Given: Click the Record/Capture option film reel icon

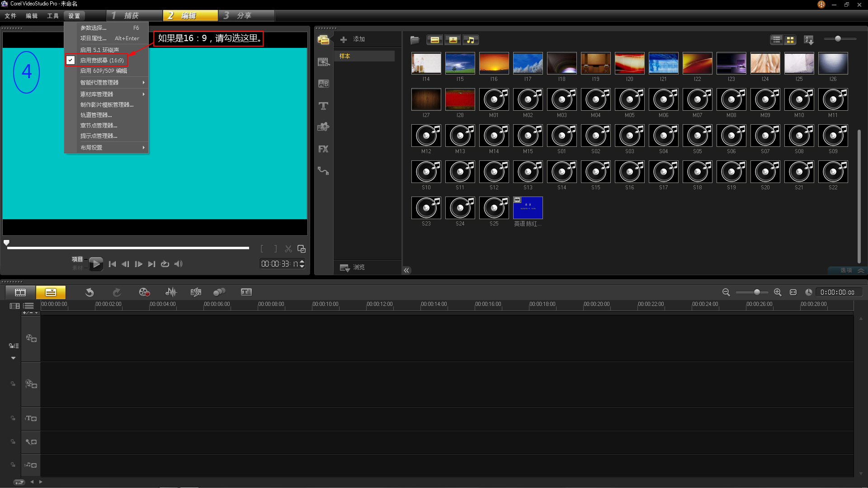Looking at the screenshot, I should (144, 292).
